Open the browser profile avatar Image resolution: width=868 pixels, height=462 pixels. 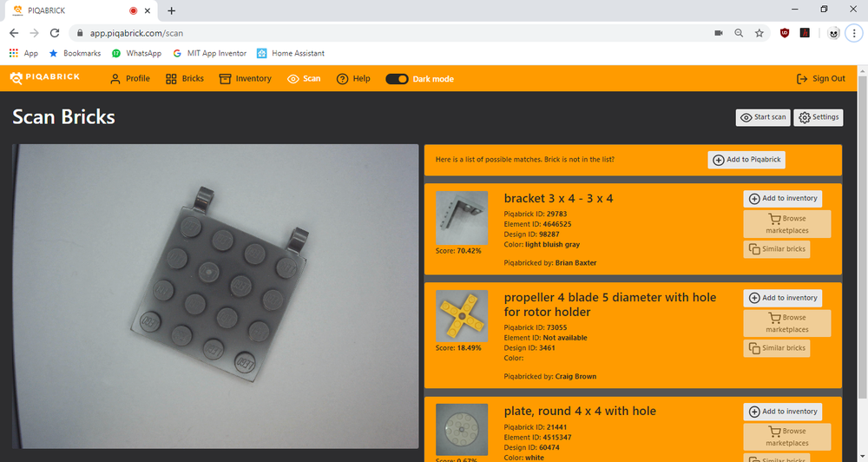click(x=833, y=33)
